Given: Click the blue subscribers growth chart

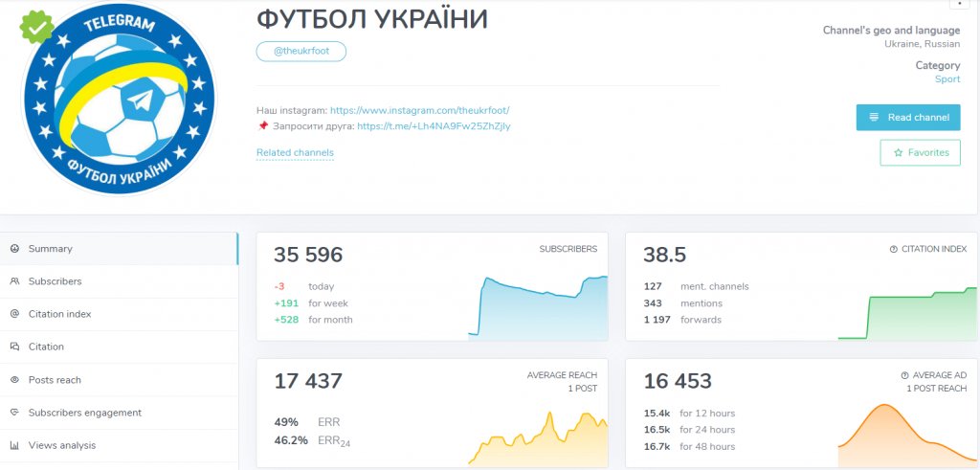Looking at the screenshot, I should pyautogui.click(x=538, y=307).
